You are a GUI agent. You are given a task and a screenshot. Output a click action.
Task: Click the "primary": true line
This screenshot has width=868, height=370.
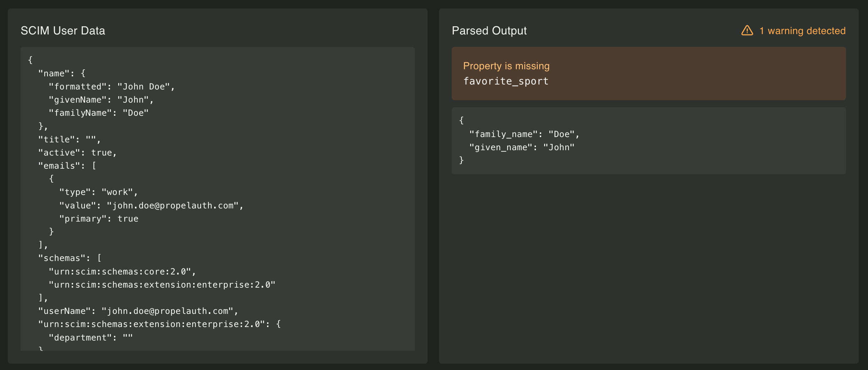click(99, 219)
